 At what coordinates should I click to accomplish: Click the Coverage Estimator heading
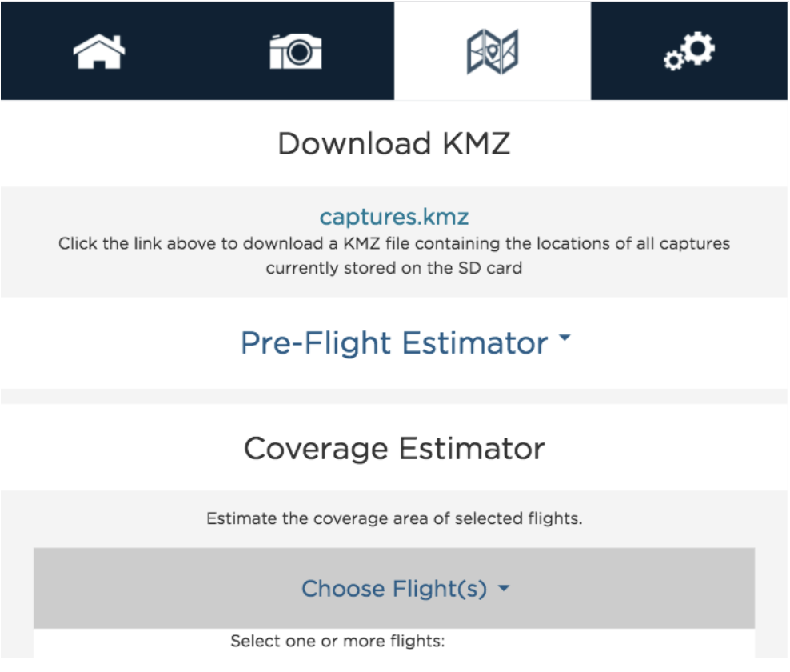point(394,449)
